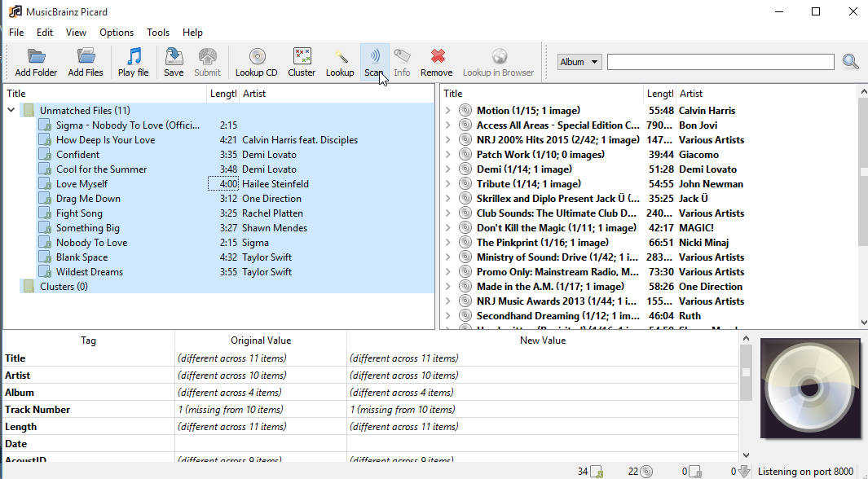Click the Cluster toolbar icon
Viewport: 868px width, 479px height.
[302, 56]
